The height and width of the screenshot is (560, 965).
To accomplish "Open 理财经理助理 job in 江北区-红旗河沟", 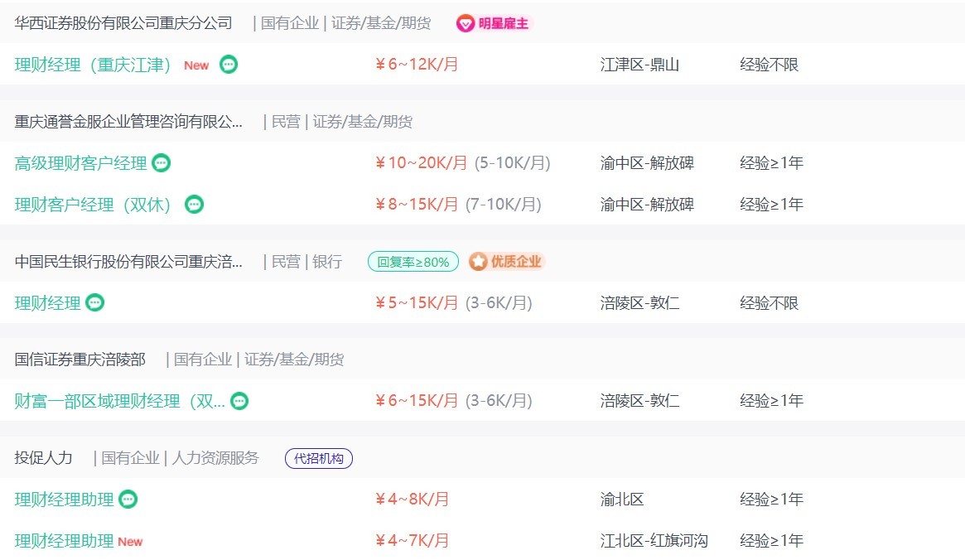I will [64, 541].
